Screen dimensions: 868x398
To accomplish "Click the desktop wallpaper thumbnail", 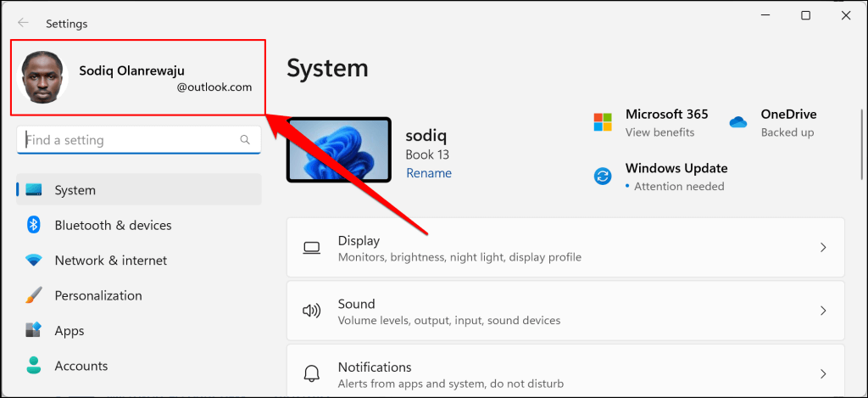I will (339, 149).
